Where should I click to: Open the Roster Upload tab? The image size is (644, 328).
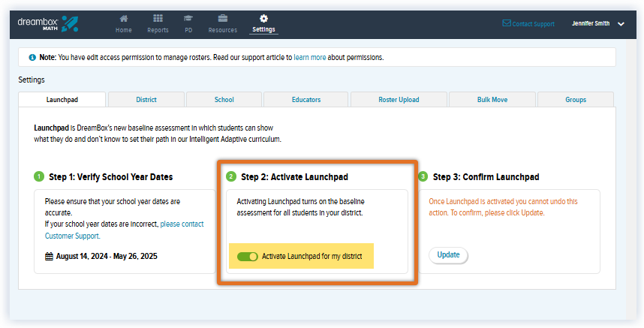point(399,99)
